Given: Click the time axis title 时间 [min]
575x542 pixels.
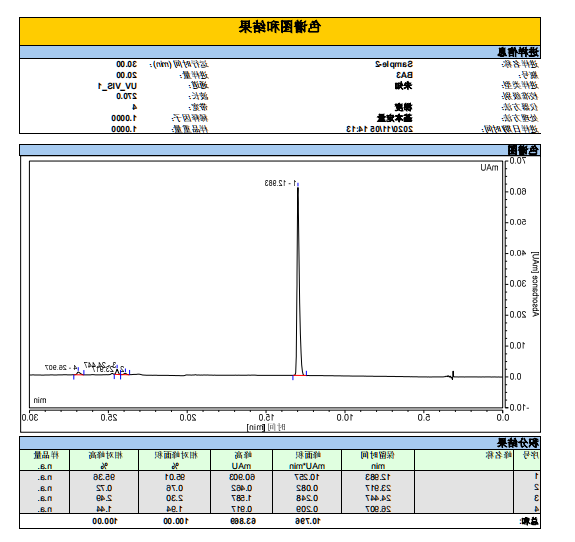Looking at the screenshot, I should 266,427.
